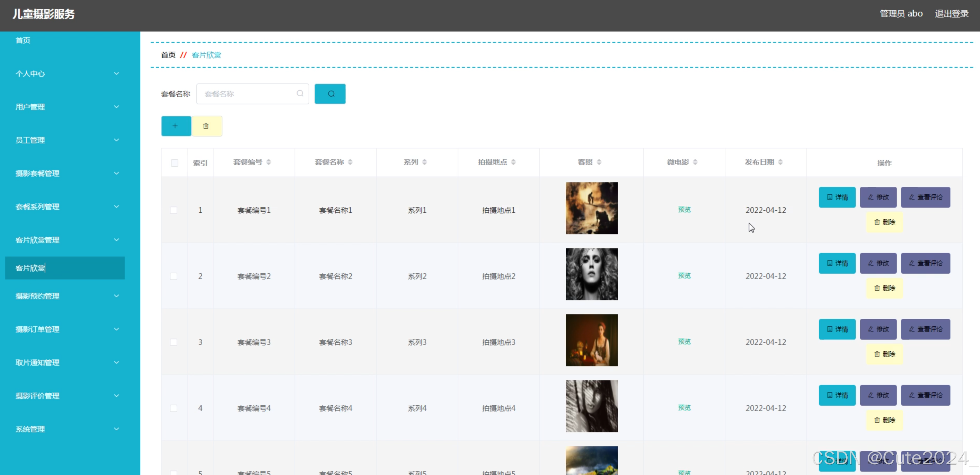Edit row 2 using 修改 button
The height and width of the screenshot is (475, 980).
click(878, 263)
